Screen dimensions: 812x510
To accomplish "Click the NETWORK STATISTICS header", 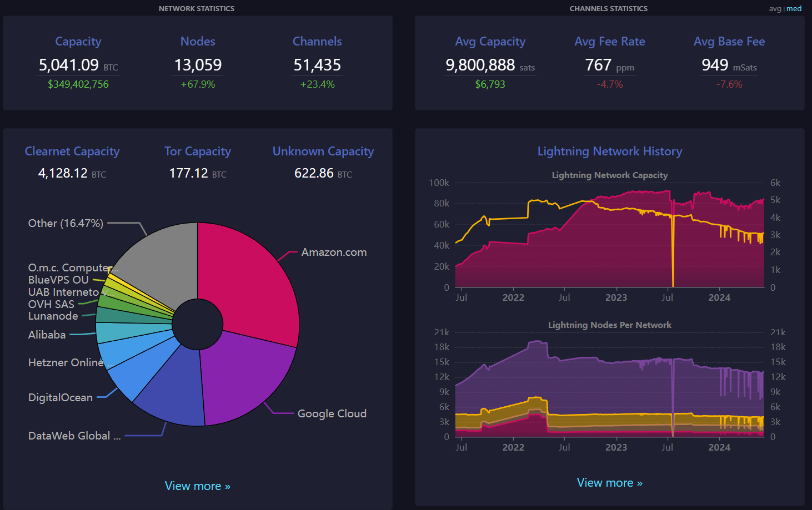I will coord(197,8).
